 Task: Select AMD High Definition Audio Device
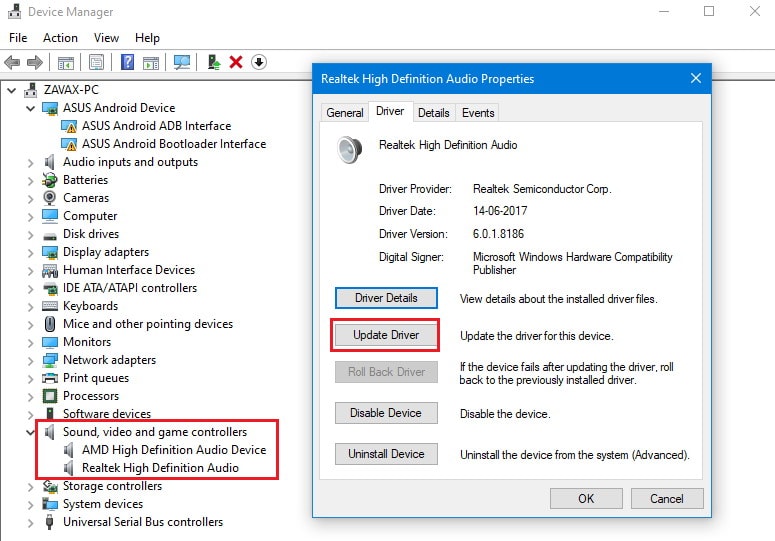174,450
